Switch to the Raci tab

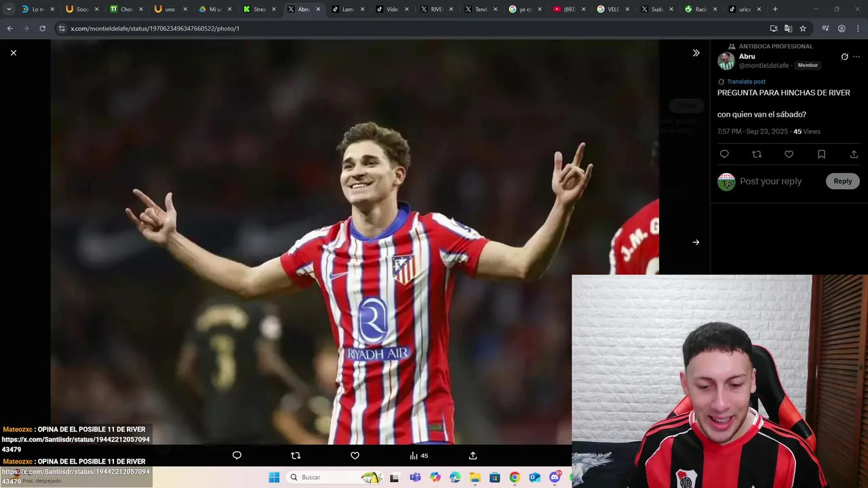[x=701, y=9]
